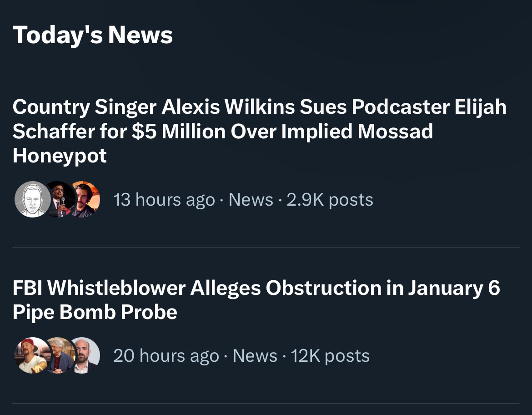Image resolution: width=532 pixels, height=415 pixels.
Task: Click the "13 hours ago" timestamp
Action: coord(164,200)
